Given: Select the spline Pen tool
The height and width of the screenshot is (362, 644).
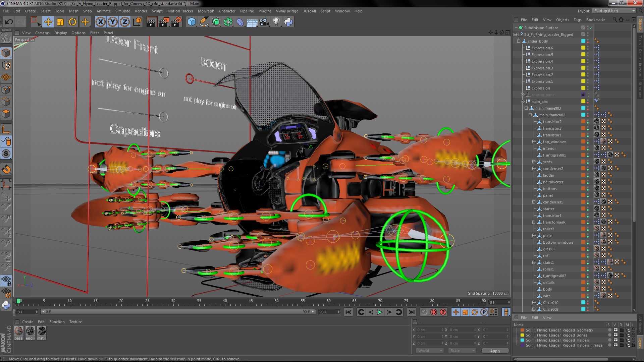Looking at the screenshot, I should [x=204, y=22].
